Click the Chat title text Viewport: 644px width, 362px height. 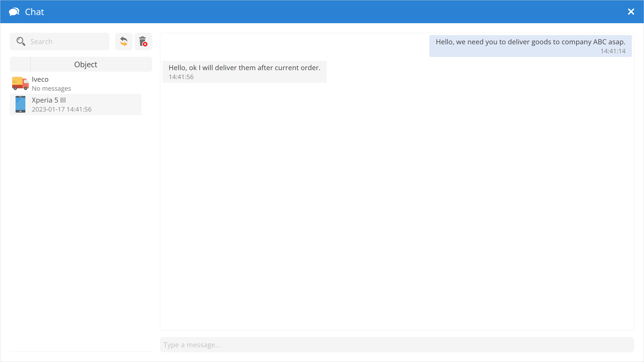[x=34, y=12]
